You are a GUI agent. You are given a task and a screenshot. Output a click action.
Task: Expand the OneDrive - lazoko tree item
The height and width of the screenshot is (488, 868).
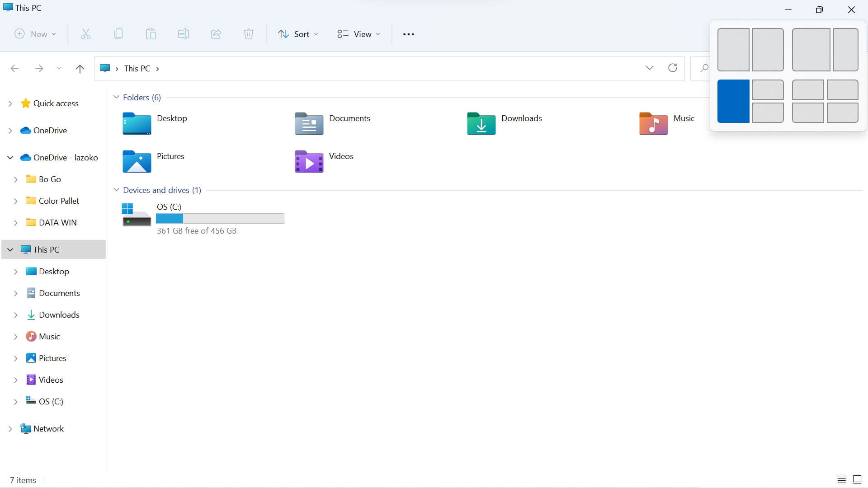(x=9, y=157)
